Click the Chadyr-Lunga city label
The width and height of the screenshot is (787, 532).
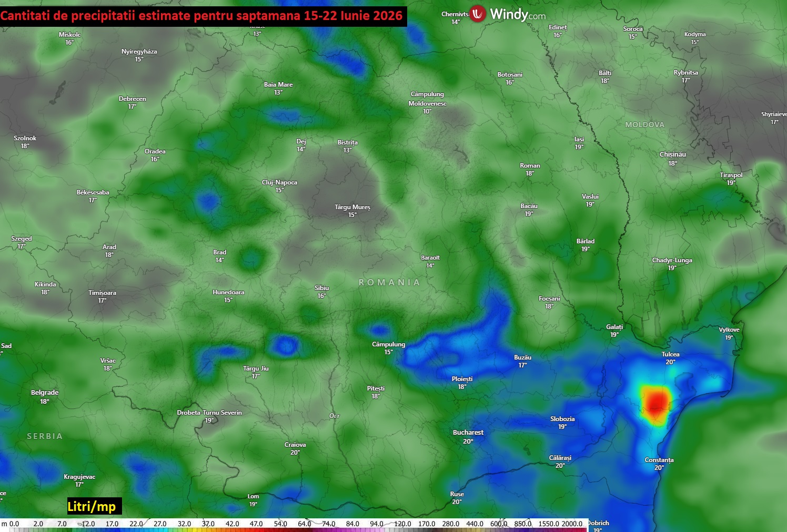(672, 260)
